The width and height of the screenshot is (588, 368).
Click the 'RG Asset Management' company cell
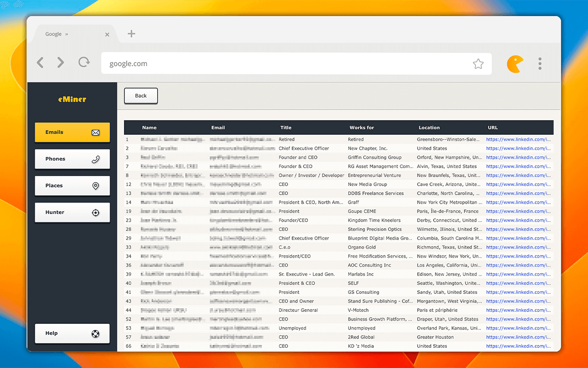(x=380, y=167)
